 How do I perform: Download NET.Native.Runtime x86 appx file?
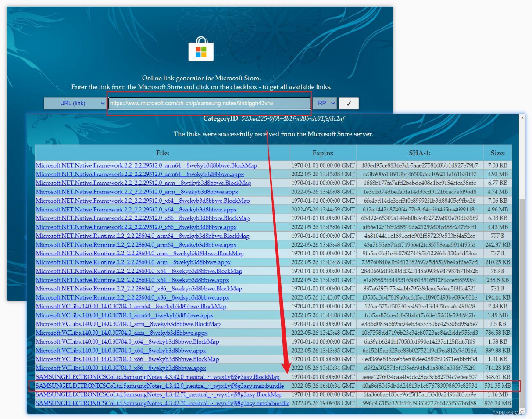click(x=132, y=297)
